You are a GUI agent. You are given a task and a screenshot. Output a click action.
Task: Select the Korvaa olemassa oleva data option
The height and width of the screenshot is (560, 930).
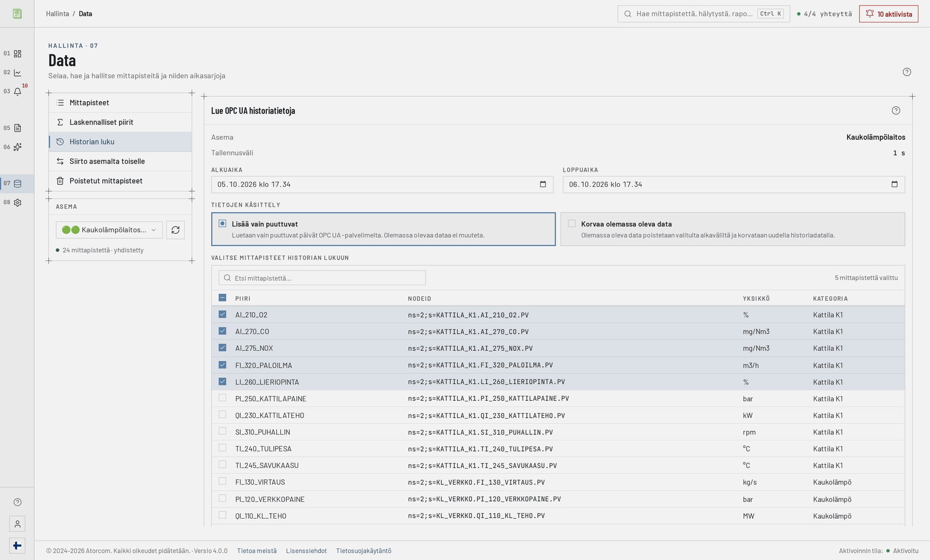pyautogui.click(x=732, y=229)
